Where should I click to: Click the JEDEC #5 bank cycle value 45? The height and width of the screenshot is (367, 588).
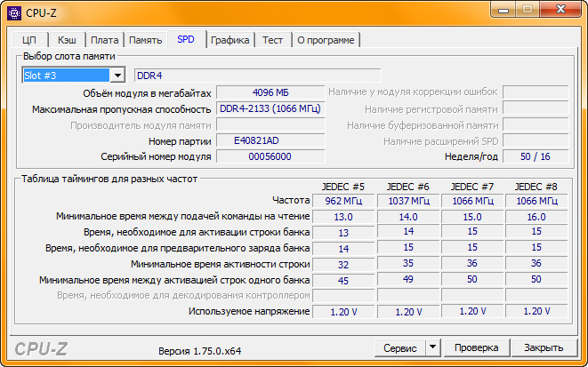click(x=343, y=281)
